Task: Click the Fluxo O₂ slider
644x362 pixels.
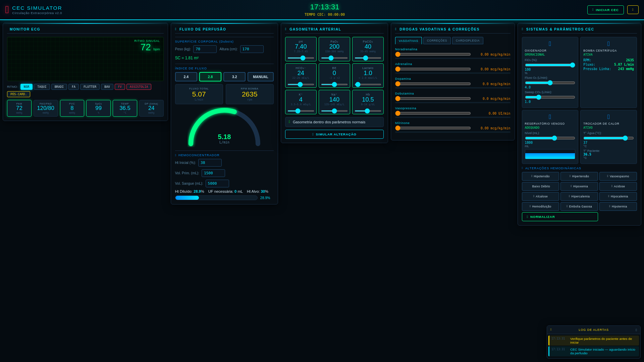Action: [550, 83]
